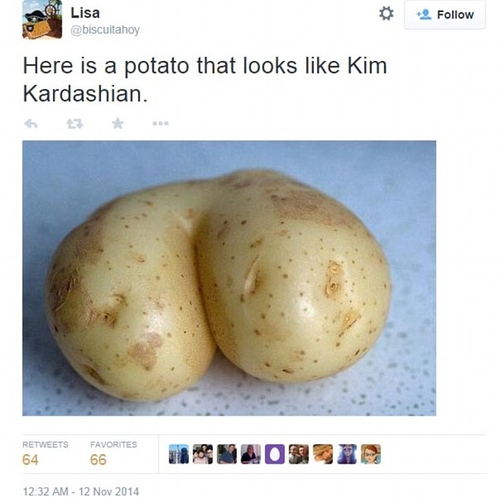500x500 pixels.
Task: Open the second avatar in favoriters row
Action: point(203,454)
